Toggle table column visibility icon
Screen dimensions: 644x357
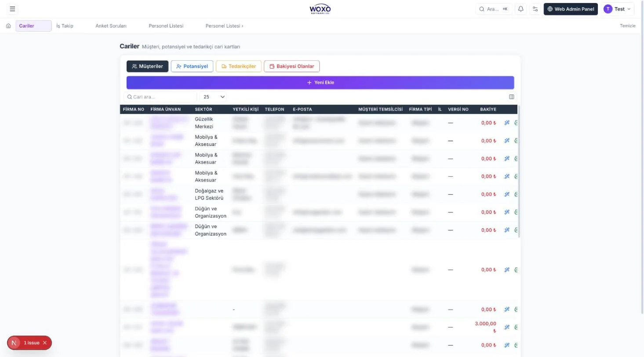click(x=511, y=97)
